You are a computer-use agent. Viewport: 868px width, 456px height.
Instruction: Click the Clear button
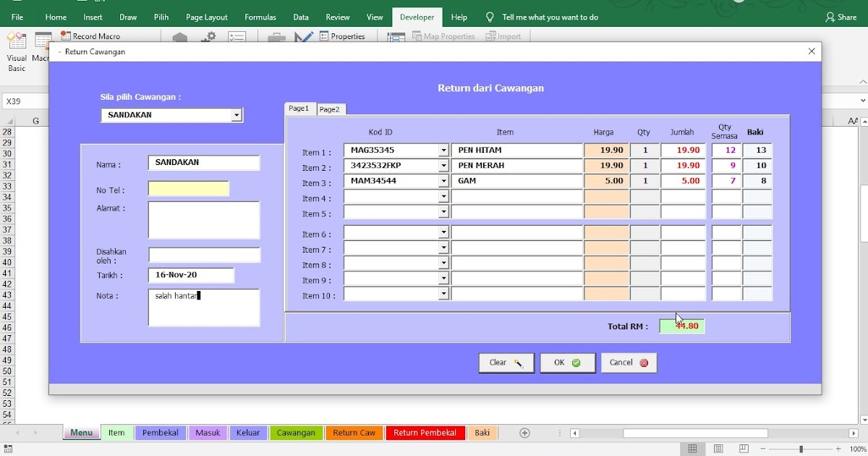point(506,363)
